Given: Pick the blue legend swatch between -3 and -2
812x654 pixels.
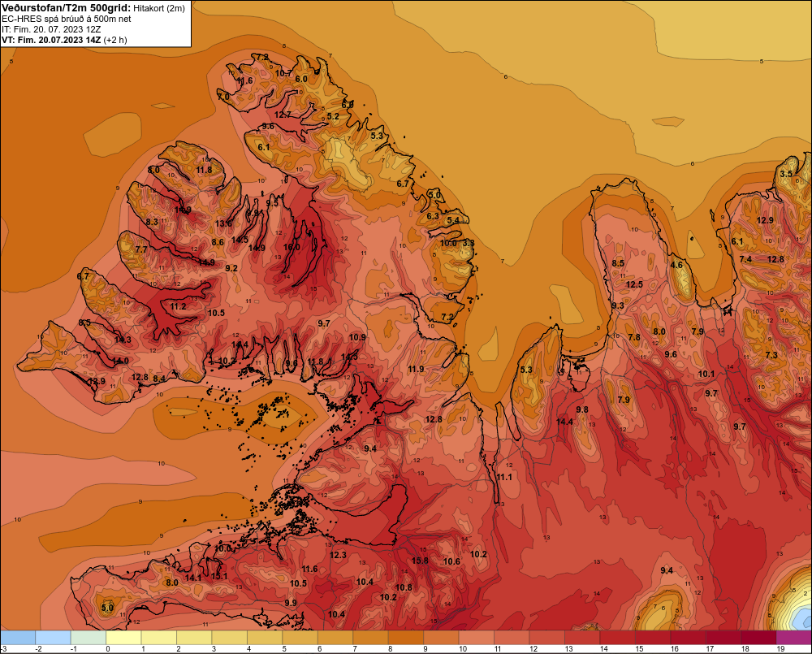Looking at the screenshot, I should (x=18, y=638).
